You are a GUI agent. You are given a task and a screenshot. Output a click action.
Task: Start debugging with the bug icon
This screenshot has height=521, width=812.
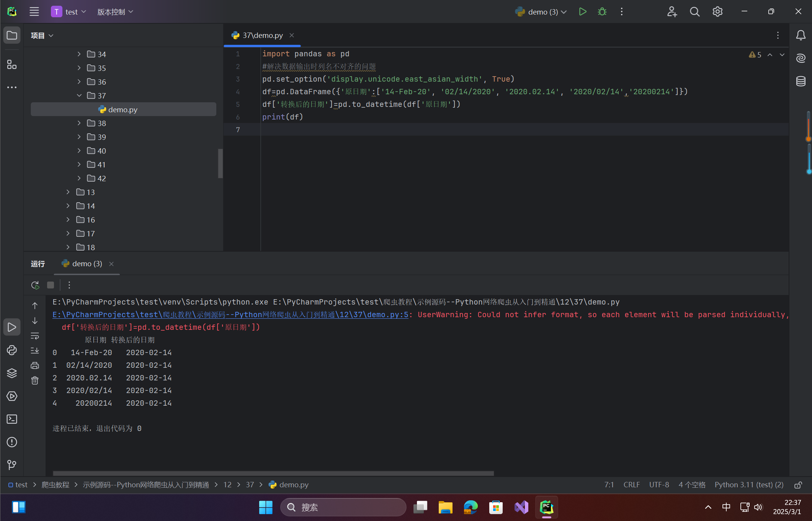(602, 11)
